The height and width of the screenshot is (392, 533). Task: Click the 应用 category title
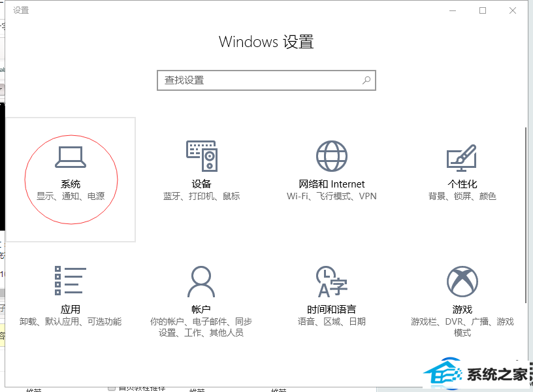(x=71, y=310)
